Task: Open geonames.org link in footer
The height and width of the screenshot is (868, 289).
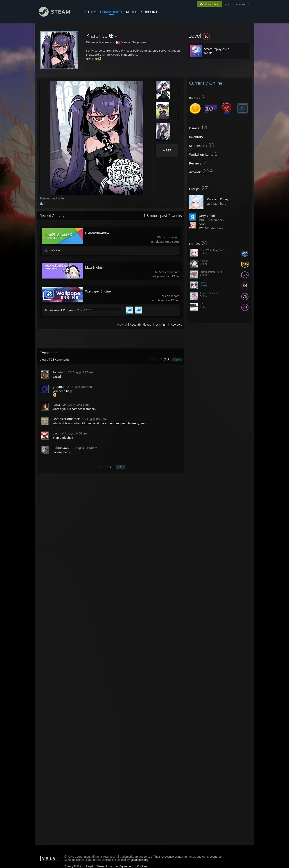Action: tap(139, 860)
